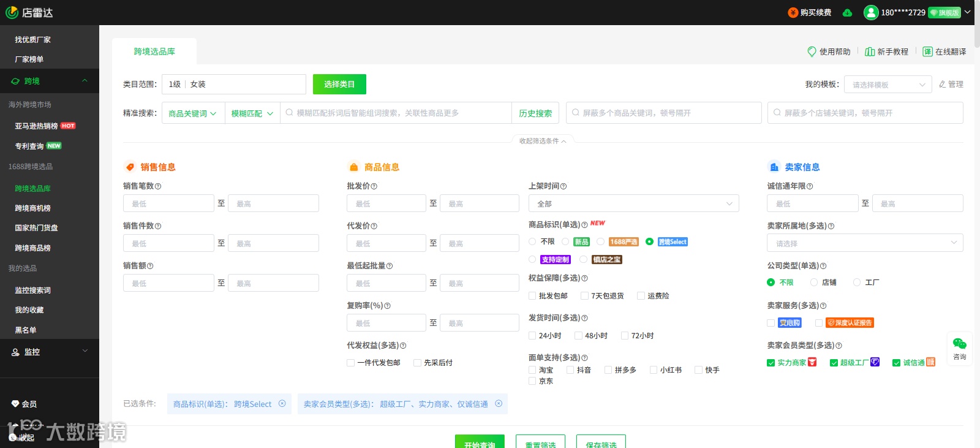Open the 我的模板 template dropdown
980x448 pixels.
[x=888, y=85]
